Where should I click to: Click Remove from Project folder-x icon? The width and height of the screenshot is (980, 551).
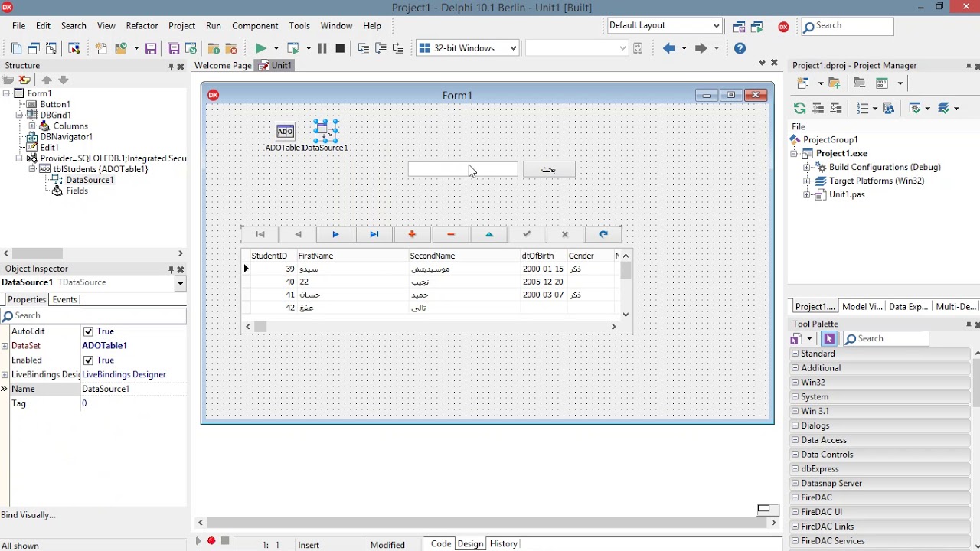coord(230,48)
